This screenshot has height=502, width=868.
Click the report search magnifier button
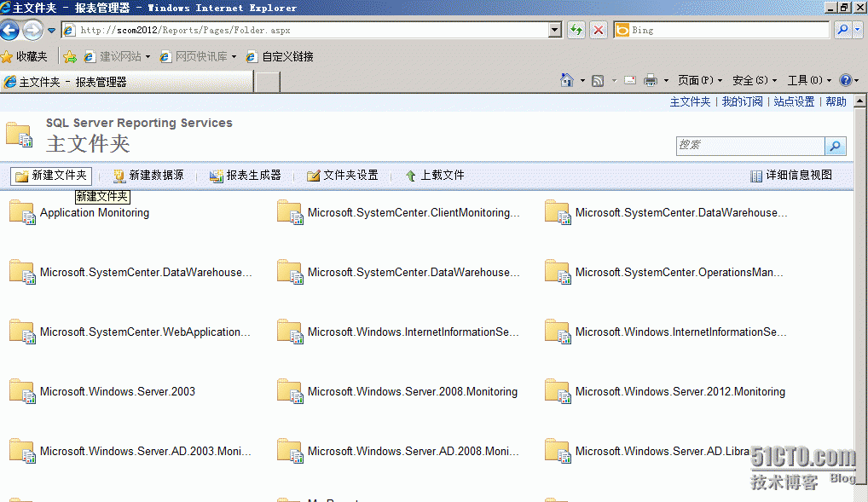836,146
